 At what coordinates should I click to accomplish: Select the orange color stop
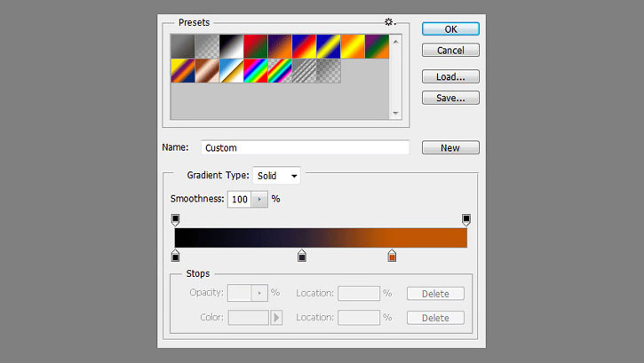click(392, 256)
